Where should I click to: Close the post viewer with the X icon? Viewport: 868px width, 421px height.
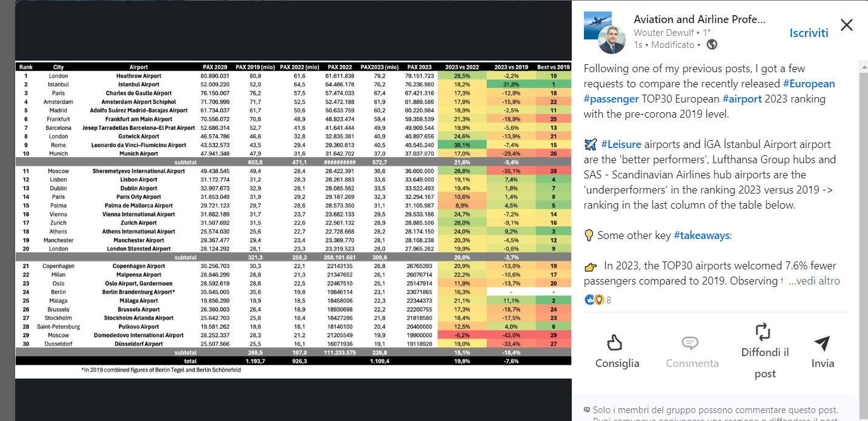pyautogui.click(x=846, y=25)
